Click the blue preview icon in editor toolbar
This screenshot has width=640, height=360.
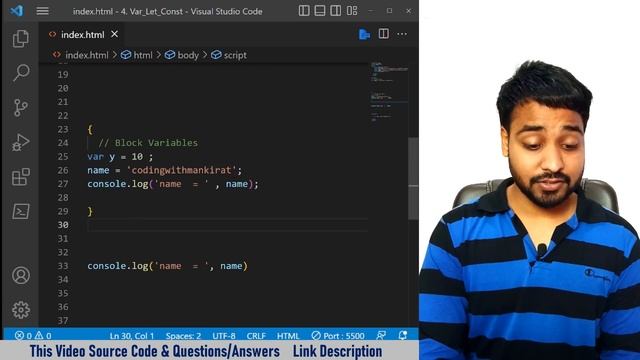[x=364, y=34]
